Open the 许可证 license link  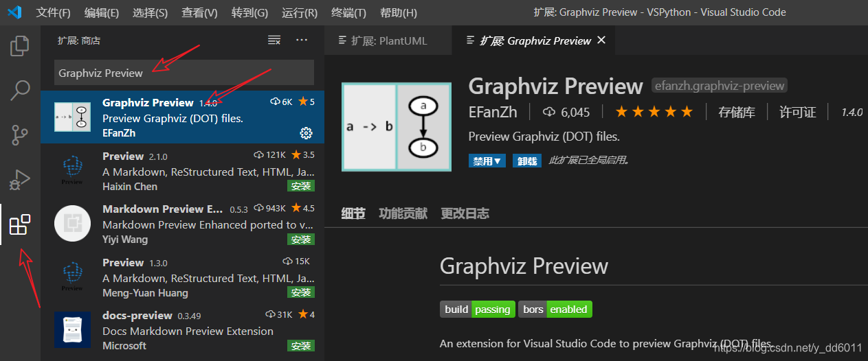798,113
